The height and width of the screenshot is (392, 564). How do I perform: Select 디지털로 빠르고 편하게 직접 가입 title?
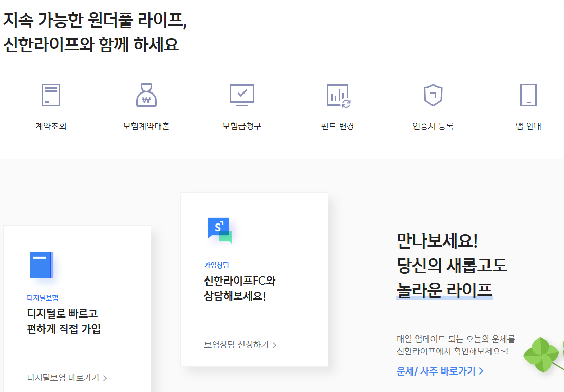point(64,321)
